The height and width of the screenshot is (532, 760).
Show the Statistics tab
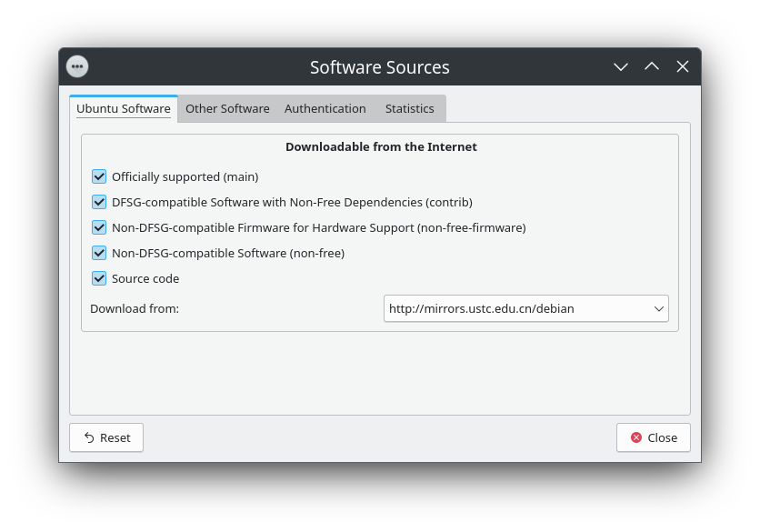tap(409, 108)
